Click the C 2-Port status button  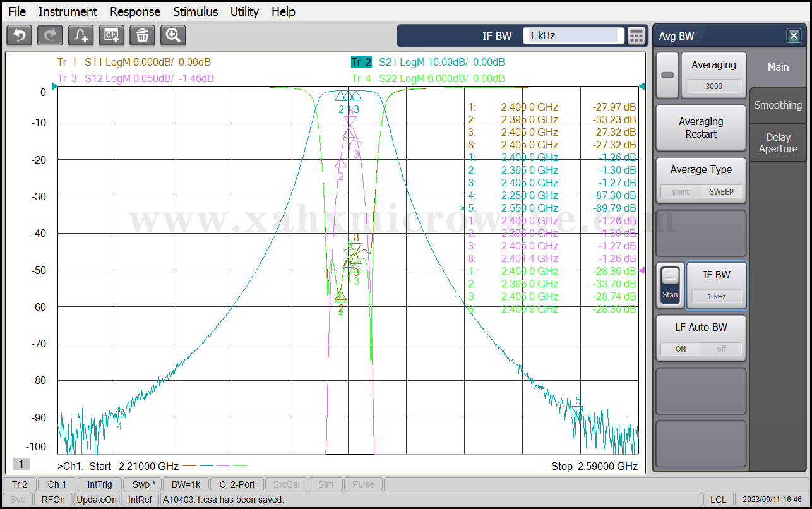pyautogui.click(x=237, y=484)
